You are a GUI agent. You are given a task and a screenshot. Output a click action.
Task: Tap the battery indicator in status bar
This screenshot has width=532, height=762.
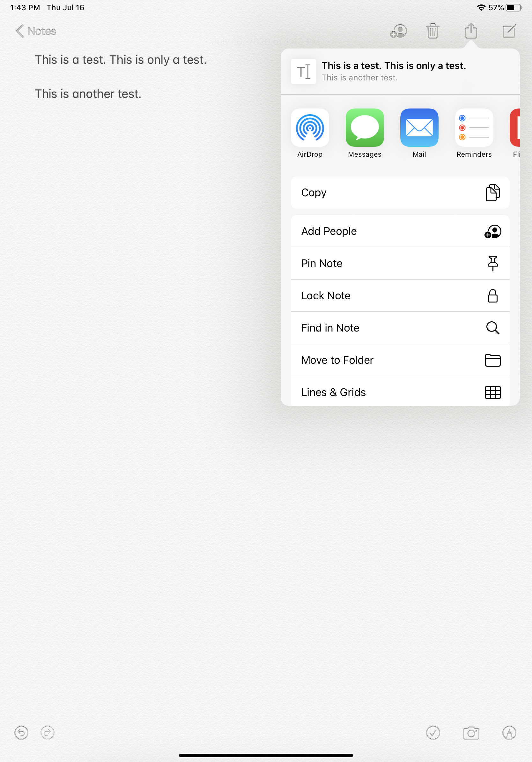click(x=514, y=7)
